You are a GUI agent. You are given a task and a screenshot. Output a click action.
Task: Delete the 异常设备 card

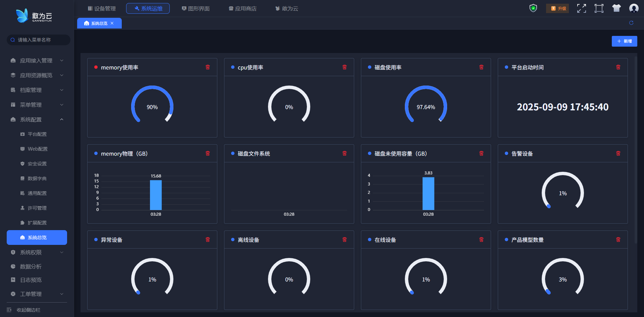click(208, 240)
